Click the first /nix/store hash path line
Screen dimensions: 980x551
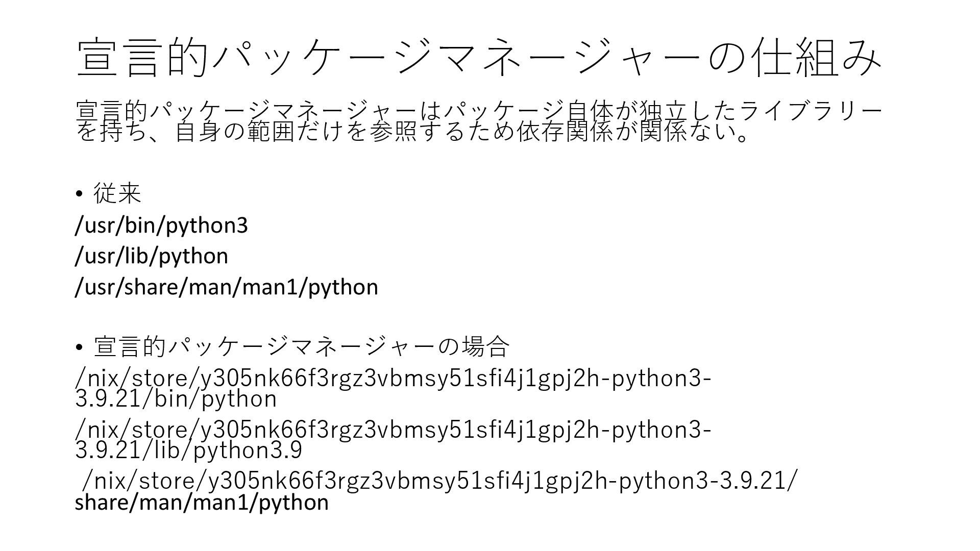pos(393,378)
